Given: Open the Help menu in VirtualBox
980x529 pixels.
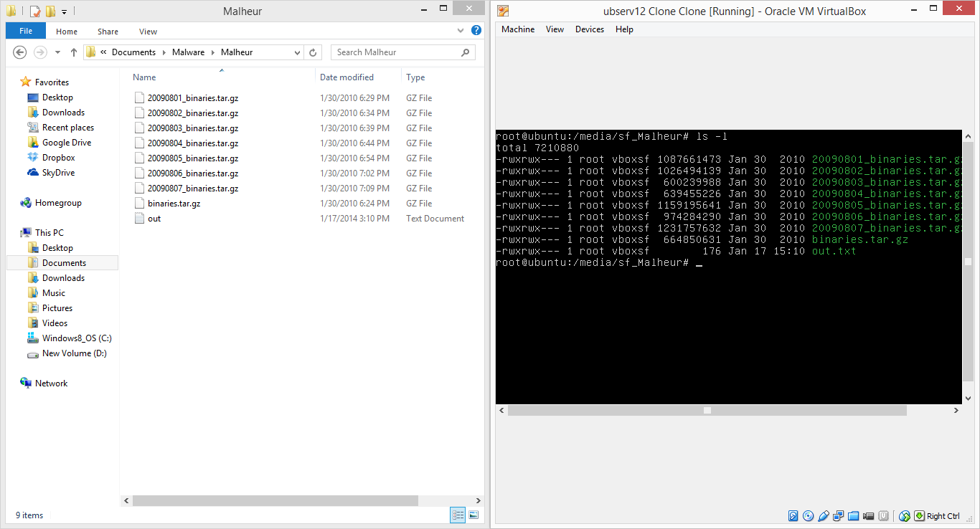Looking at the screenshot, I should (x=625, y=29).
